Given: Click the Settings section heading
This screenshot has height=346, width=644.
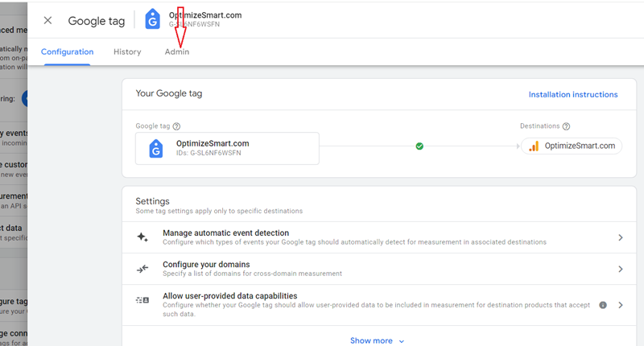Looking at the screenshot, I should [x=152, y=201].
